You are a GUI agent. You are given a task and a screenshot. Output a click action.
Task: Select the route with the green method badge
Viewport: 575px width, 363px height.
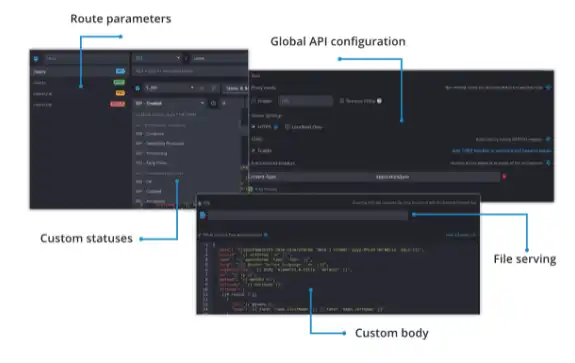[79, 82]
